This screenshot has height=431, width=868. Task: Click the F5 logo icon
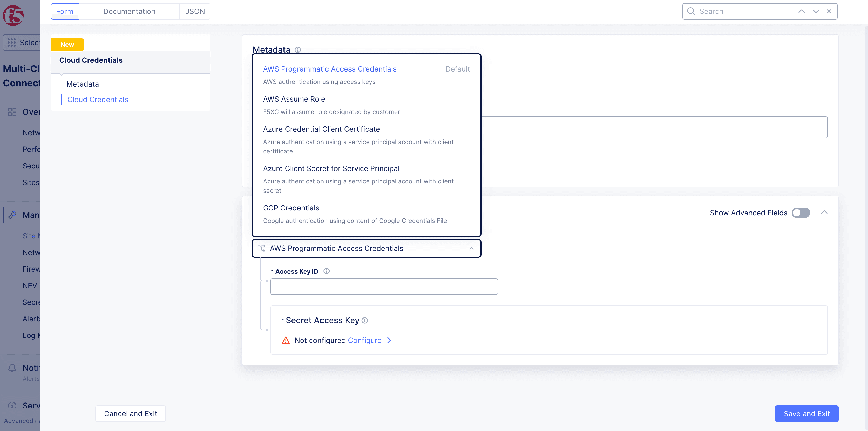pyautogui.click(x=13, y=15)
